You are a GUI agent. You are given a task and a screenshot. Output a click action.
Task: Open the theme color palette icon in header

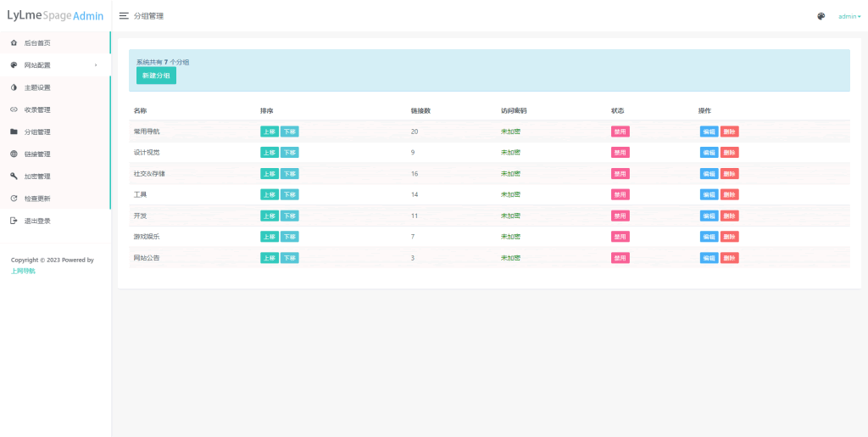pyautogui.click(x=821, y=16)
